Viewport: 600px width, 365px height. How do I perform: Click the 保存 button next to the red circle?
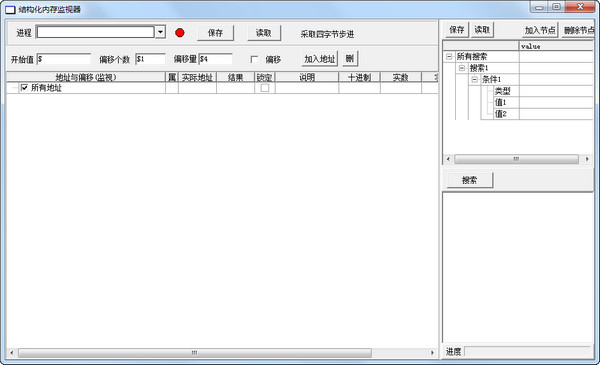(x=215, y=33)
